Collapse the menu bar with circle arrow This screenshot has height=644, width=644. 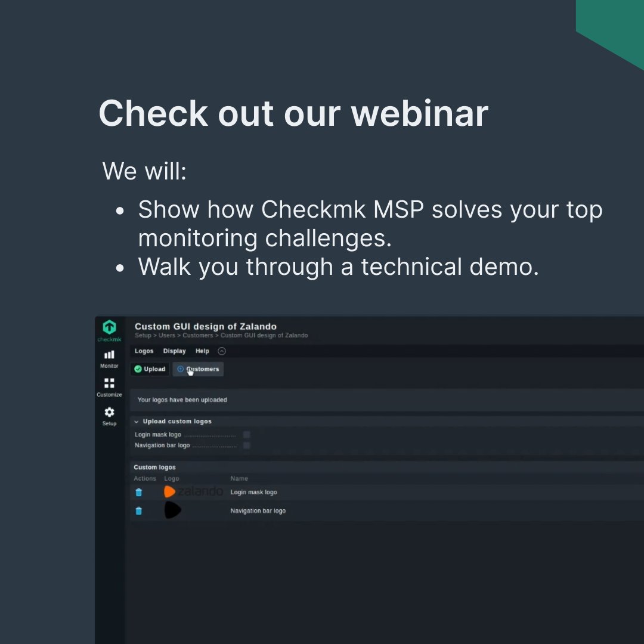pyautogui.click(x=222, y=351)
